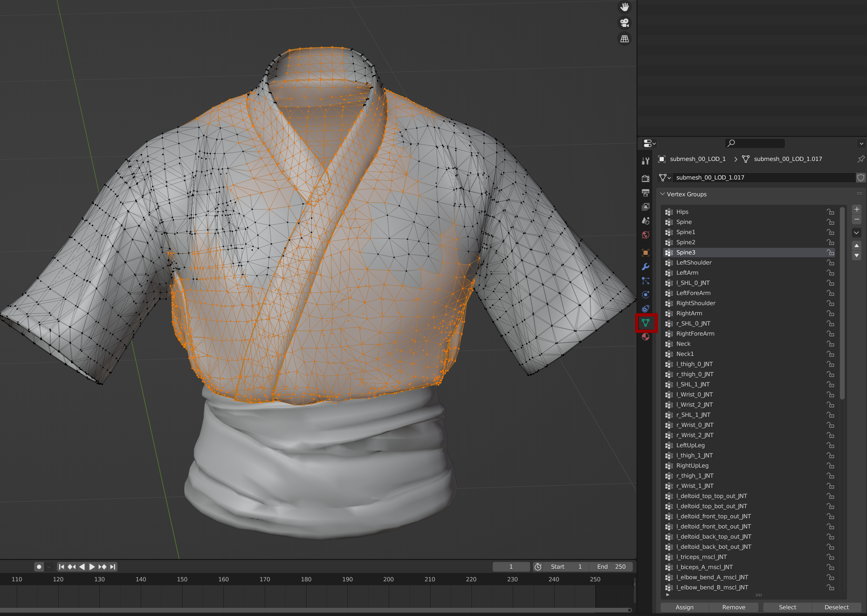
Task: Toggle lock on LeftShoulder vertex group
Action: coord(831,262)
